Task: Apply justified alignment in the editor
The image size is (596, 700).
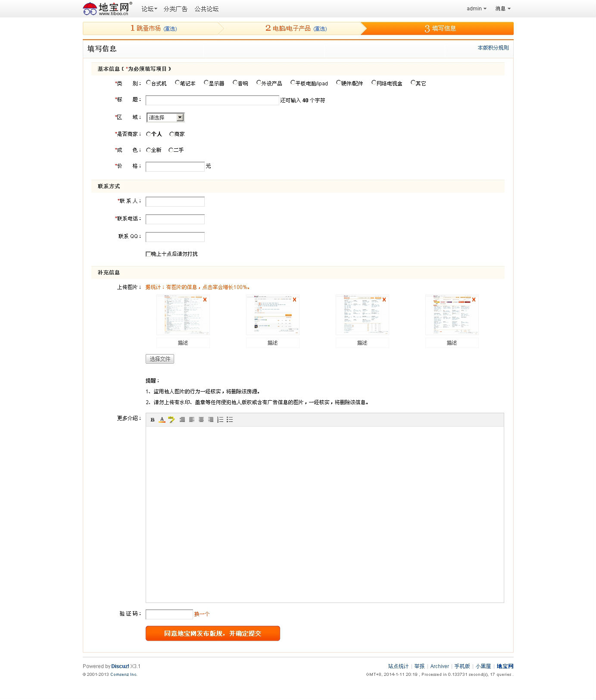Action: (x=182, y=420)
